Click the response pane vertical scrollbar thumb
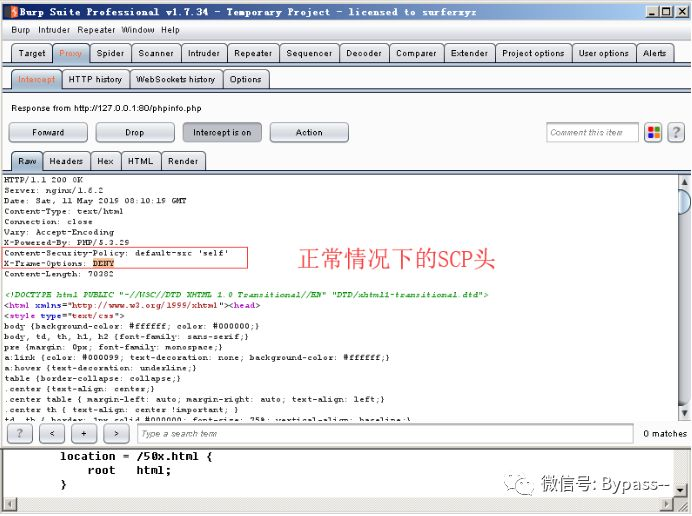Screen dimensions: 692x516 684,202
